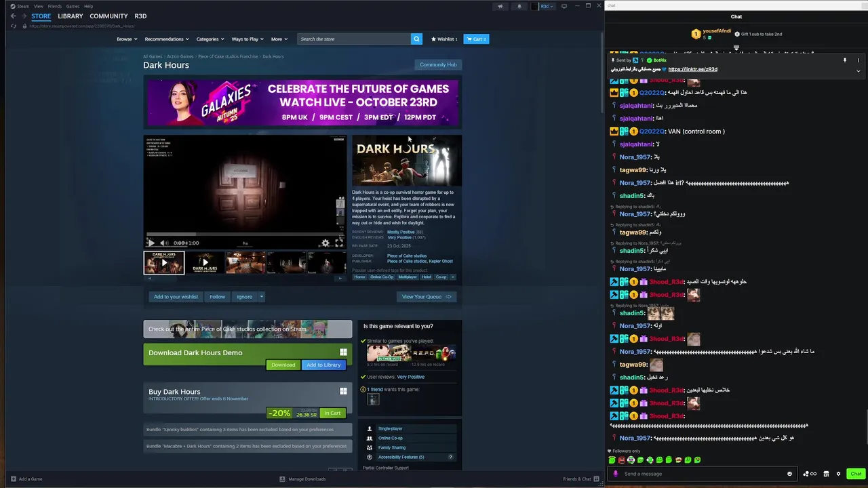868x488 pixels.
Task: Click View Your Queue button
Action: point(427,296)
